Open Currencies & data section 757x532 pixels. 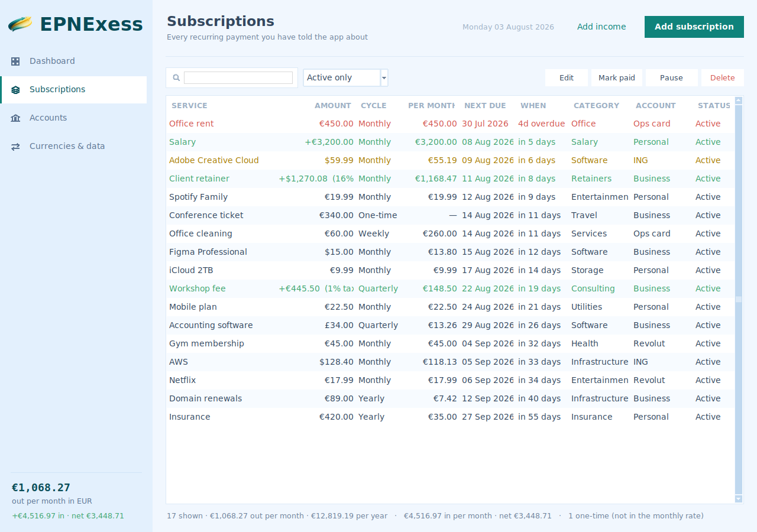click(x=73, y=146)
